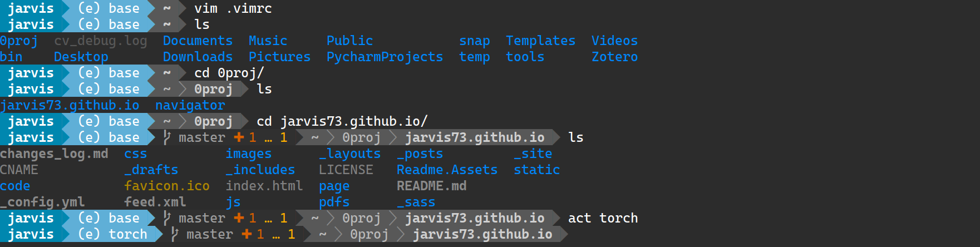Click the 'Readme.Assets' directory name
Image resolution: width=980 pixels, height=247 pixels.
tap(447, 170)
